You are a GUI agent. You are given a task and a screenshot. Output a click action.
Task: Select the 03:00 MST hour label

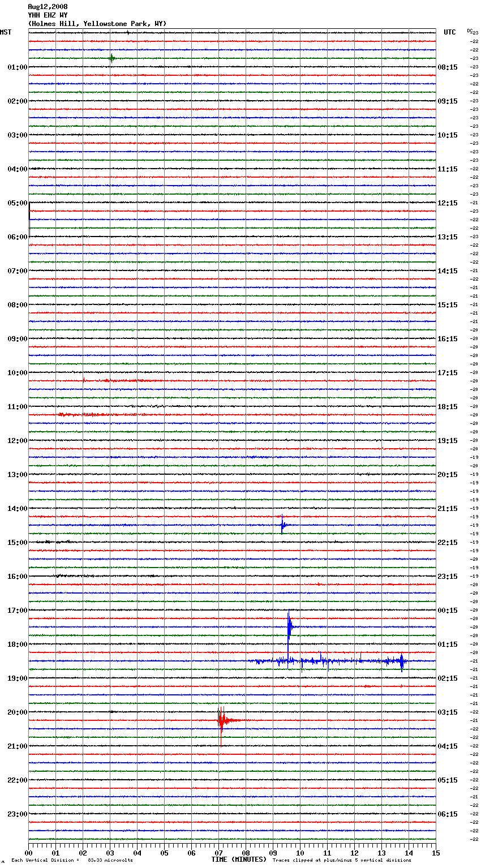pyautogui.click(x=18, y=135)
